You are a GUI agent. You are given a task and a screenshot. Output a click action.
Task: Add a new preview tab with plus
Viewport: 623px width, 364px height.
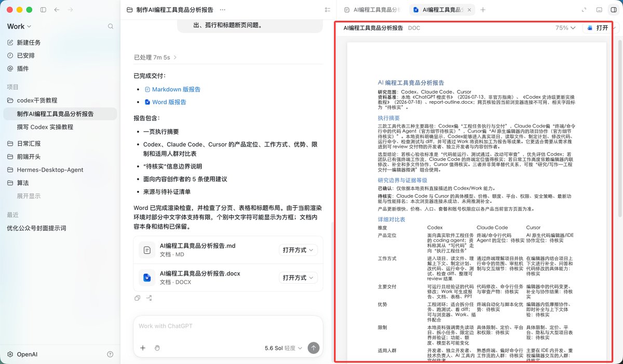click(x=483, y=10)
